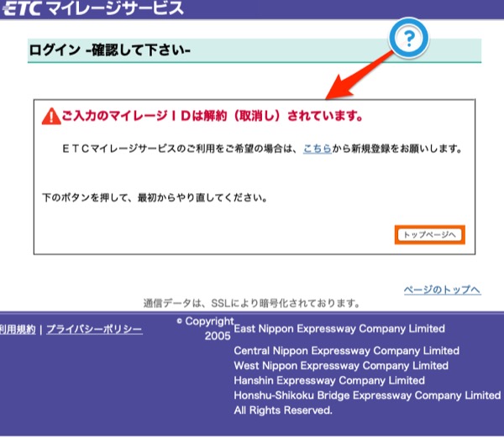Click the red warning triangle icon

point(51,116)
